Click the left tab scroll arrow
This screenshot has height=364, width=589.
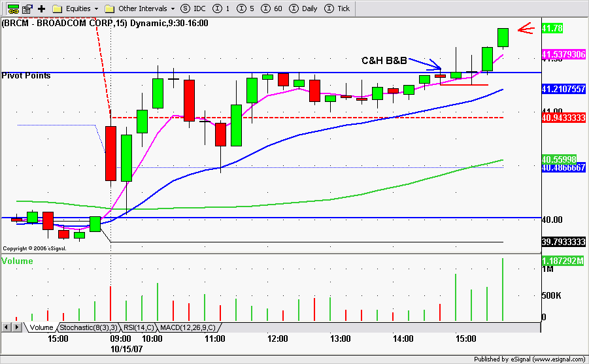point(6,327)
